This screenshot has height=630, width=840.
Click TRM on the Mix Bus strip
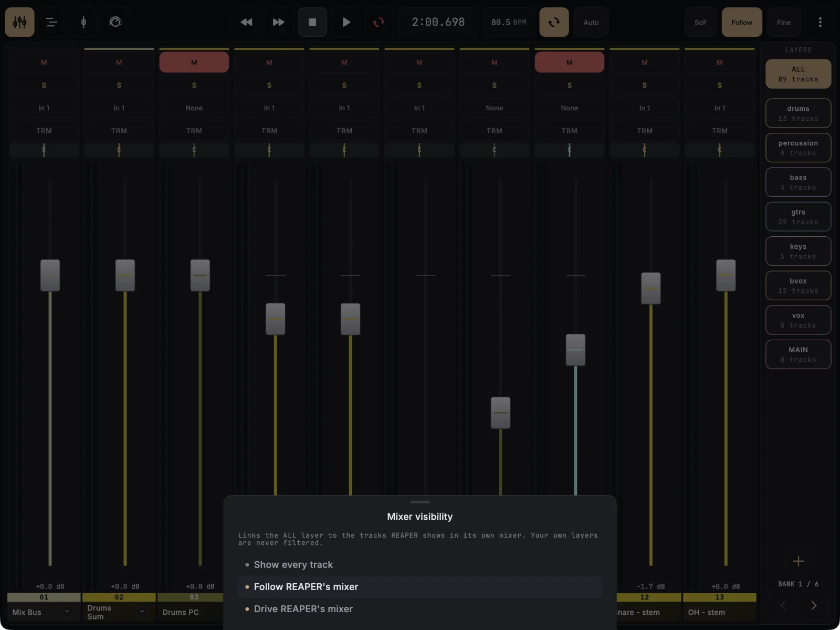[x=44, y=131]
